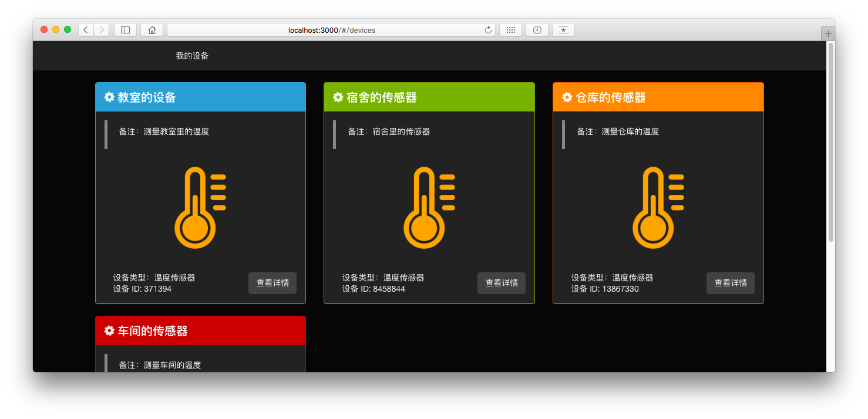Viewport: 868px width, 419px height.
Task: Add a new tab with plus button
Action: 828,33
